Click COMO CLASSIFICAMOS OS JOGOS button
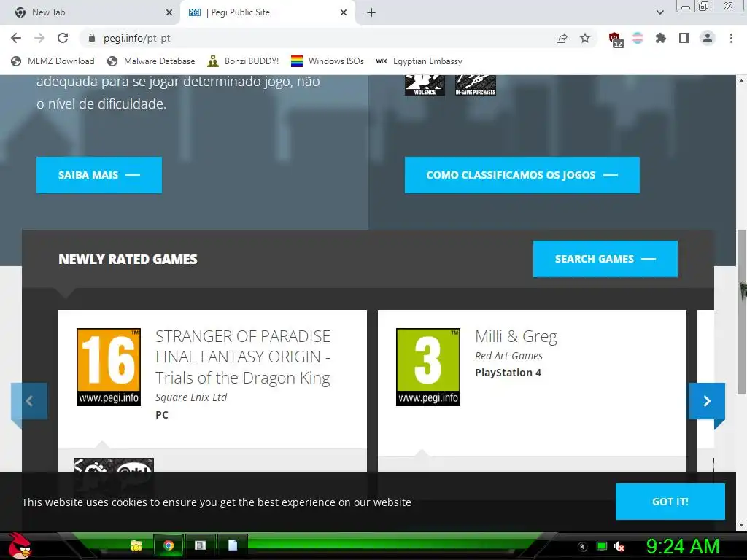This screenshot has width=747, height=560. point(522,175)
